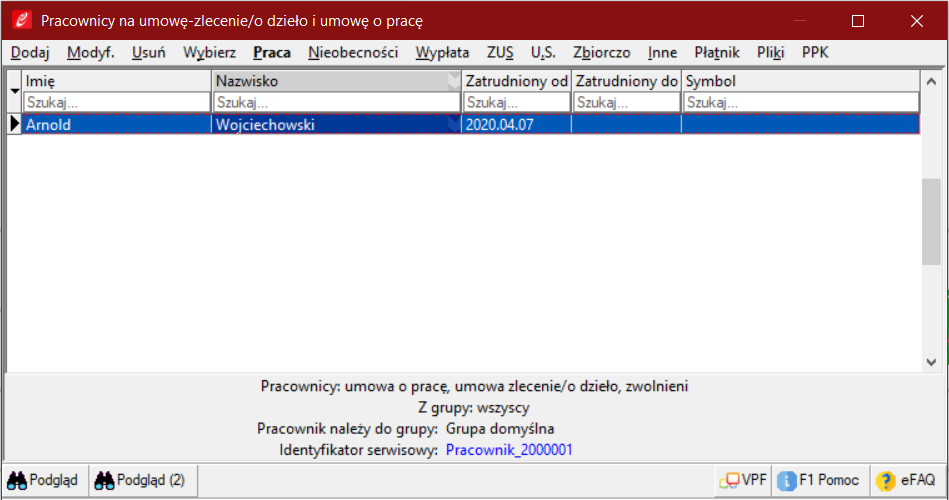The height and width of the screenshot is (500, 949).
Task: Open the grid column options dropdown arrow
Action: [15, 91]
